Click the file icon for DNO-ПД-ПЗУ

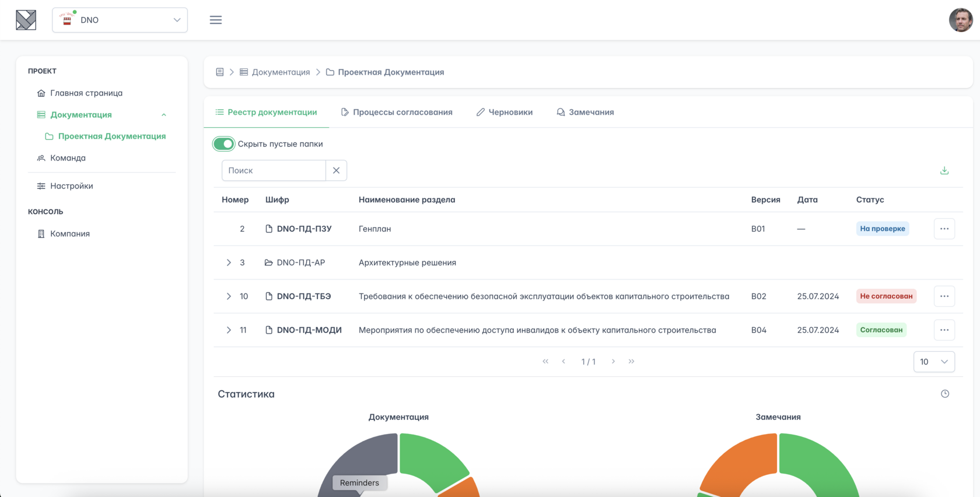tap(269, 229)
